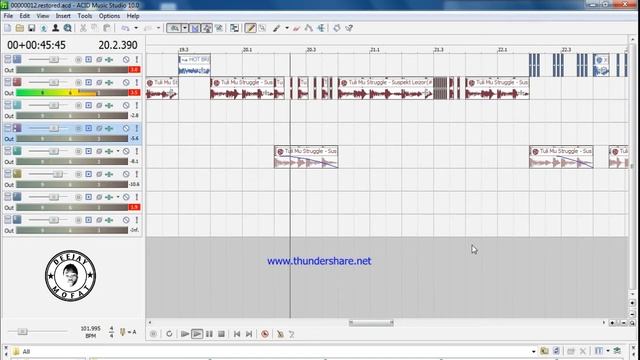Pause playback using the Pause button
640x360 pixels.
coord(209,334)
